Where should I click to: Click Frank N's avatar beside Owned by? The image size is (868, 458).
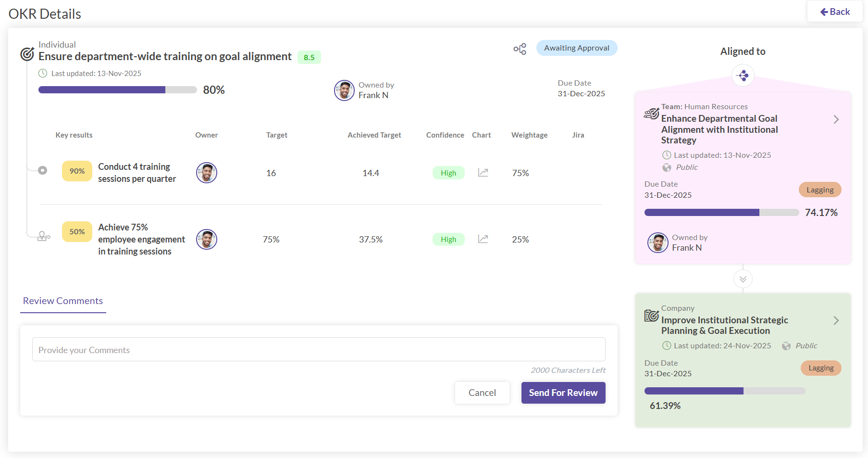(x=344, y=90)
